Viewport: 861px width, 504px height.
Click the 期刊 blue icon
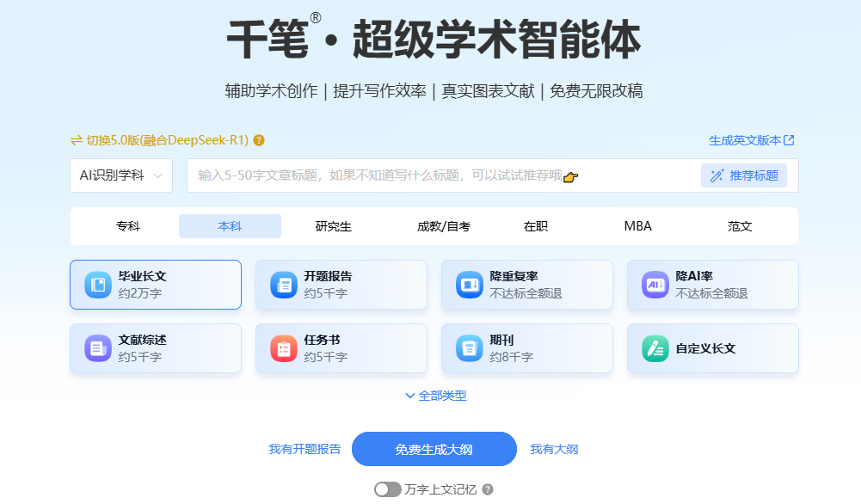click(x=470, y=348)
